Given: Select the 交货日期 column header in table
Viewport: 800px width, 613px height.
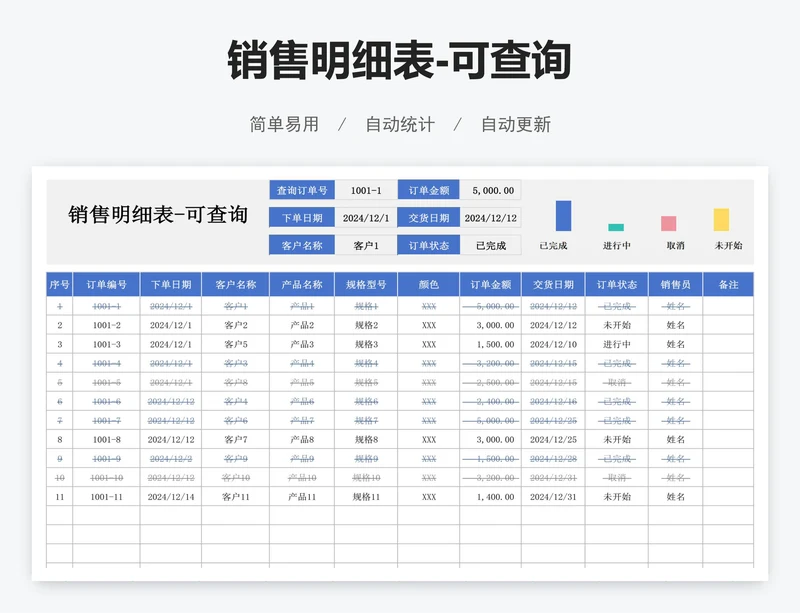Looking at the screenshot, I should (553, 284).
